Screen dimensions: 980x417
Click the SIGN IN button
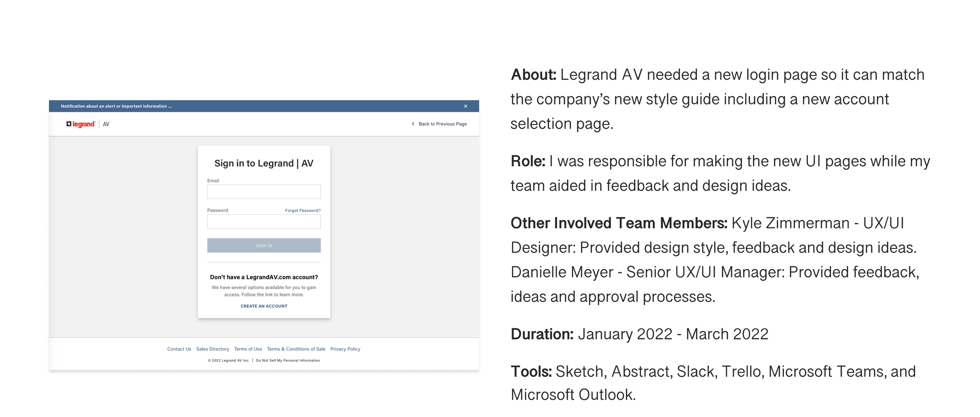(x=264, y=246)
